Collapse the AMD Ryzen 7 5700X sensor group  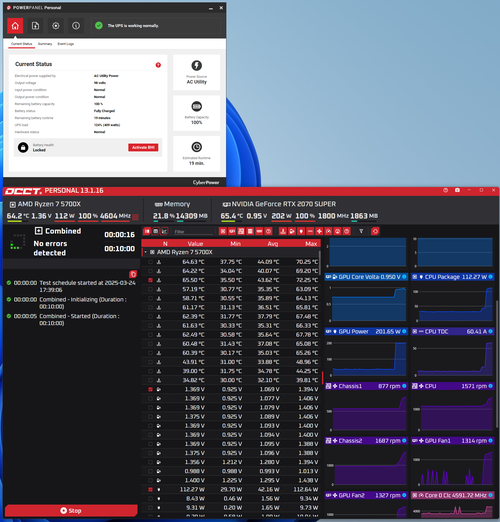coord(146,252)
